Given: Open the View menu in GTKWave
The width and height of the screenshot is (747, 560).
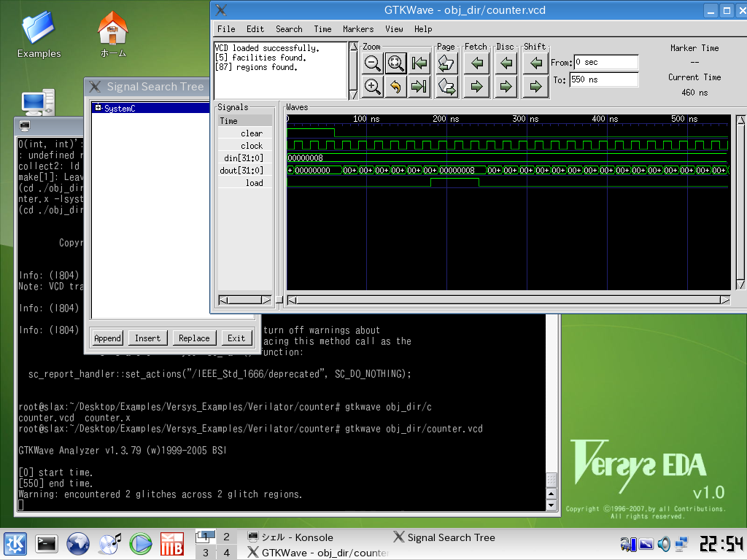Looking at the screenshot, I should [x=394, y=29].
